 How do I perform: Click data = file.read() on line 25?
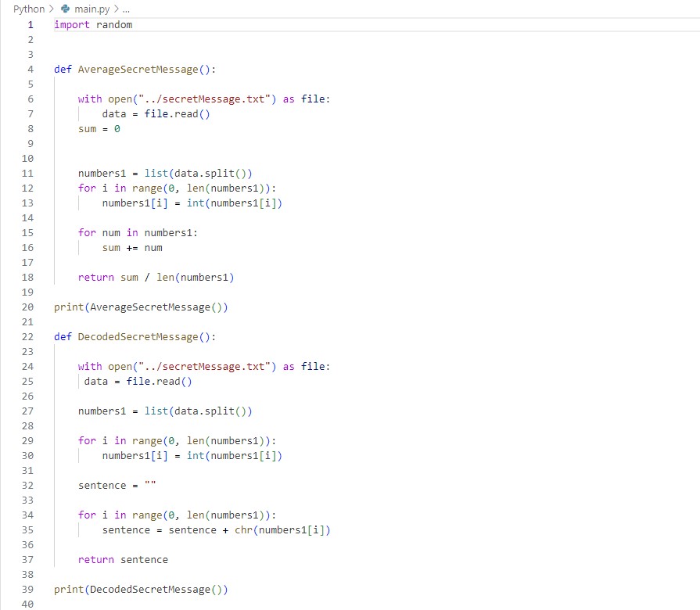coord(138,382)
